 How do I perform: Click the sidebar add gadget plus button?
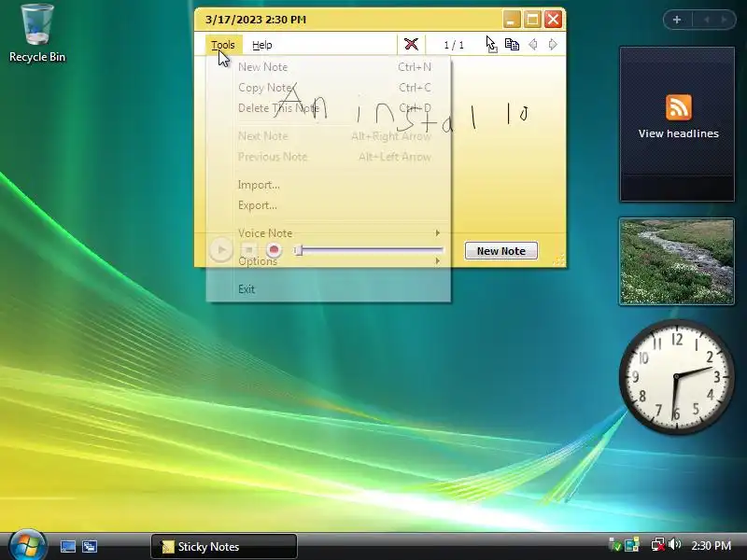(x=677, y=20)
